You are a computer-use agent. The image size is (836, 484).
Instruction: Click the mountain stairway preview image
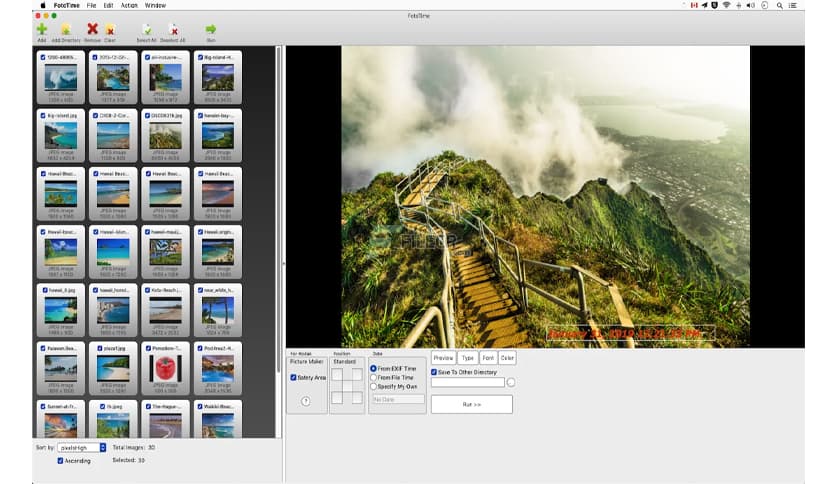point(545,197)
